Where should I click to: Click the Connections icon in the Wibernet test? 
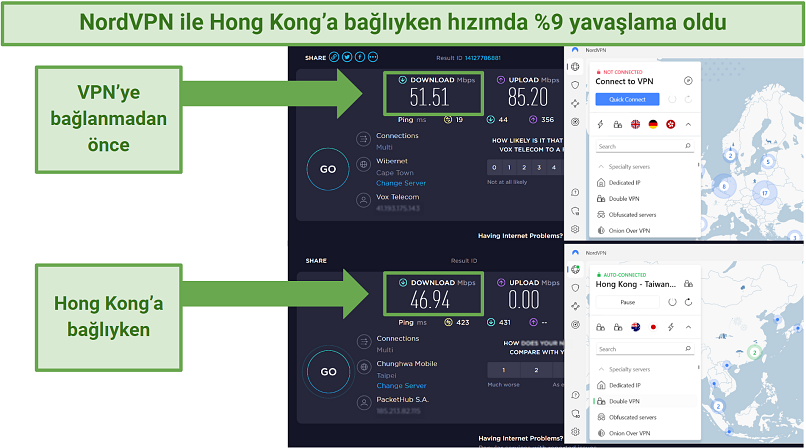click(363, 139)
